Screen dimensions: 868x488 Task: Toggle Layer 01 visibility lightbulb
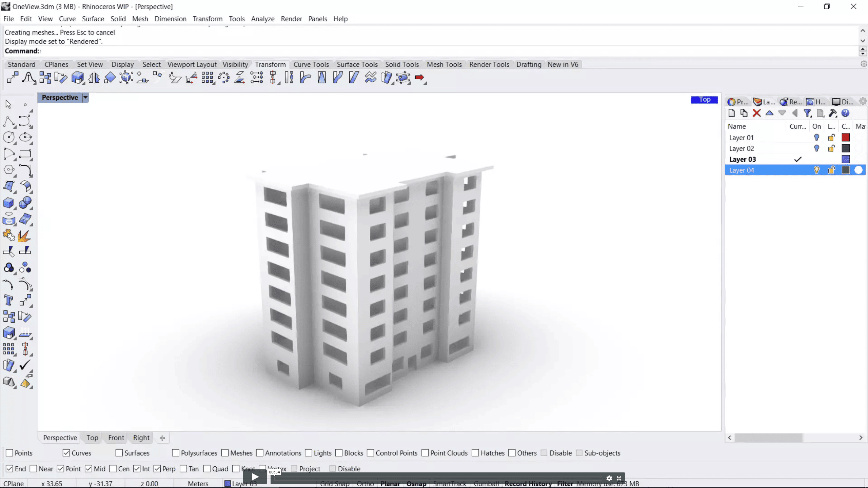(x=816, y=138)
